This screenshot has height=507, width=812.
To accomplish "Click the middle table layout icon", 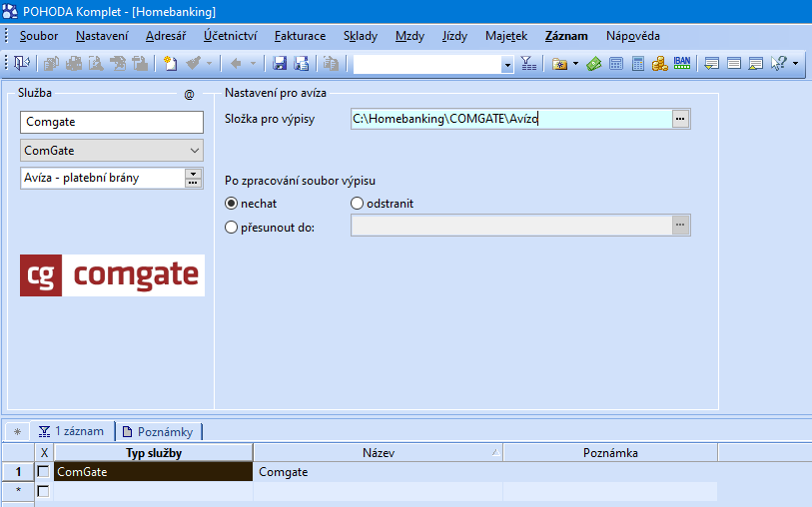I will (734, 64).
